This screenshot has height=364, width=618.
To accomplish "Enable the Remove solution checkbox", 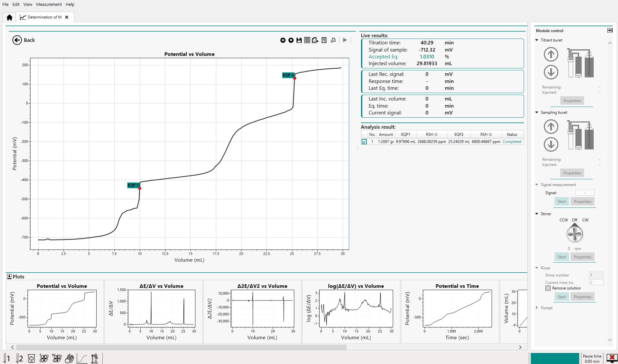I will click(x=548, y=288).
